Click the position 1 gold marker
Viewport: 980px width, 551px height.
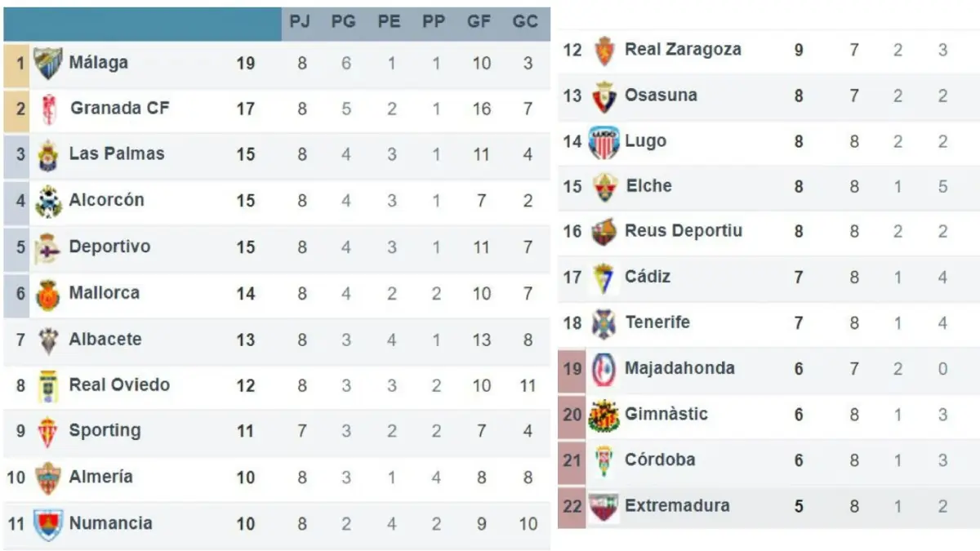pyautogui.click(x=16, y=63)
